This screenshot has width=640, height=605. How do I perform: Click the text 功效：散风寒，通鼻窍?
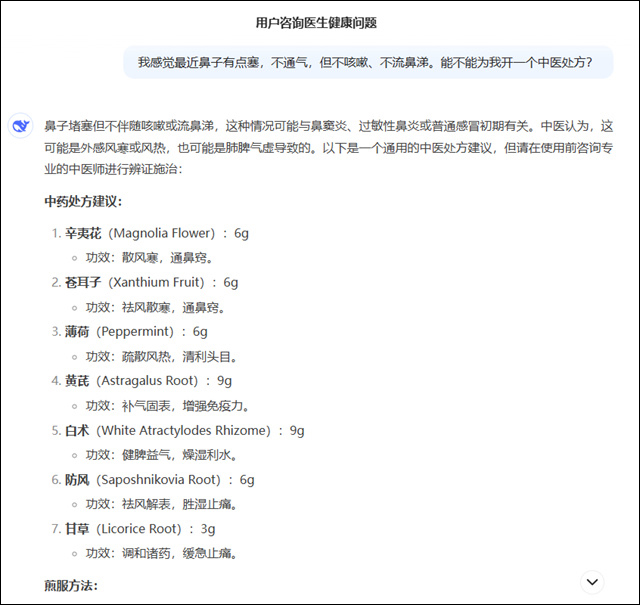point(149,258)
